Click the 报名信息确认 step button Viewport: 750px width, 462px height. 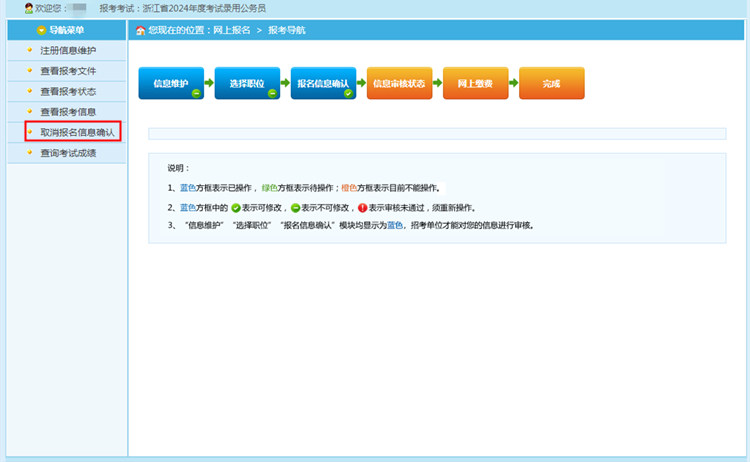(x=323, y=83)
